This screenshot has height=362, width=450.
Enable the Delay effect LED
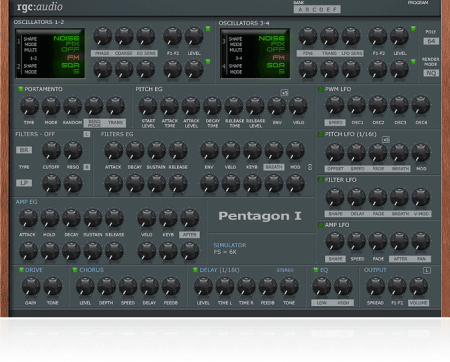(x=195, y=270)
